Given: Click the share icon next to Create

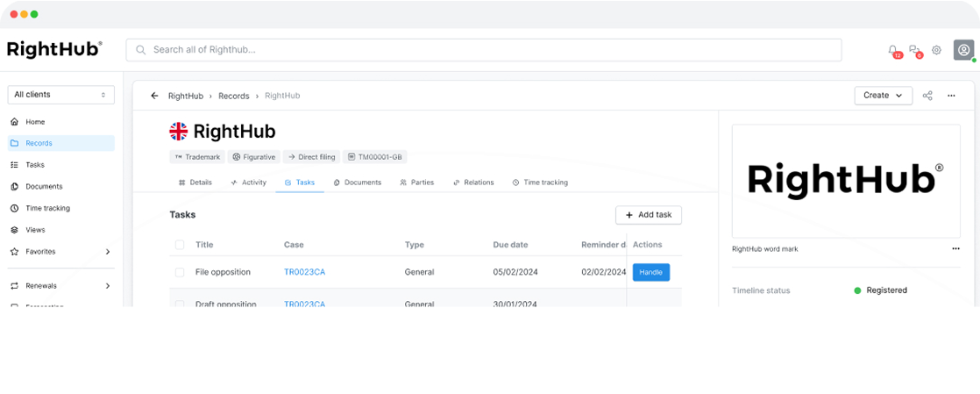Looking at the screenshot, I should click(x=927, y=96).
